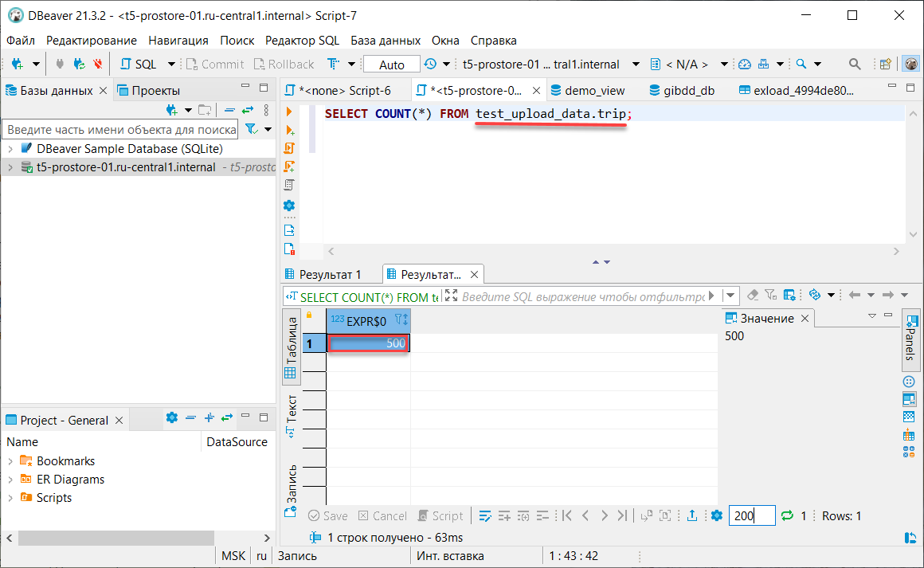The width and height of the screenshot is (924, 568).
Task: Show the execution plan for the query
Action: coord(289,185)
